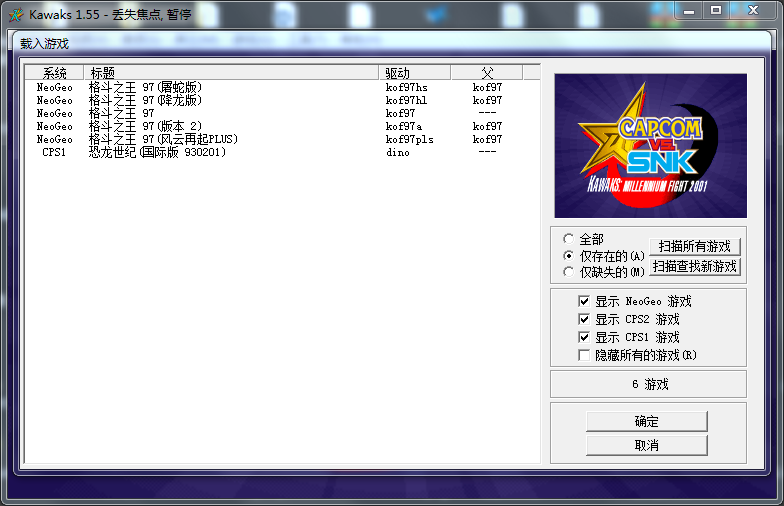Click driver name dino
Screen dimensions: 784x506
tap(398, 152)
